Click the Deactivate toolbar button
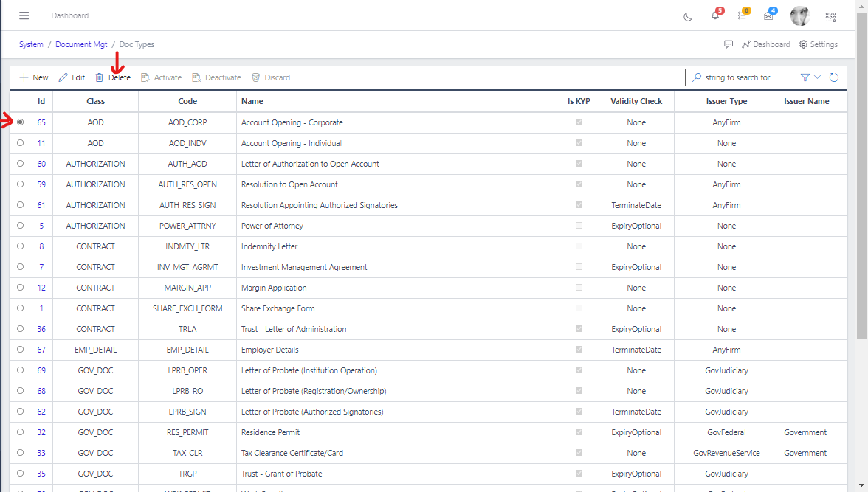Screen dimensions: 868x492 216,77
